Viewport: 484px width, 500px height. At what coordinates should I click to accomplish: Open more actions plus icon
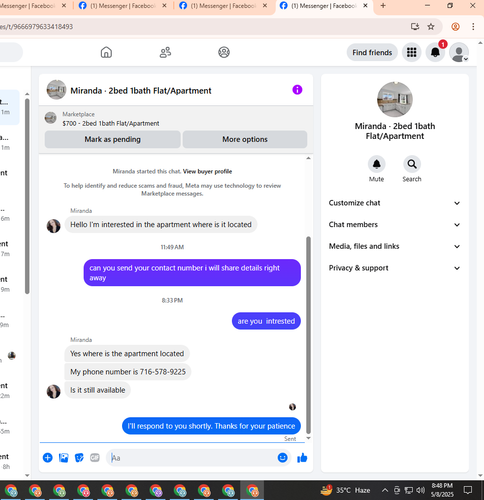point(48,458)
